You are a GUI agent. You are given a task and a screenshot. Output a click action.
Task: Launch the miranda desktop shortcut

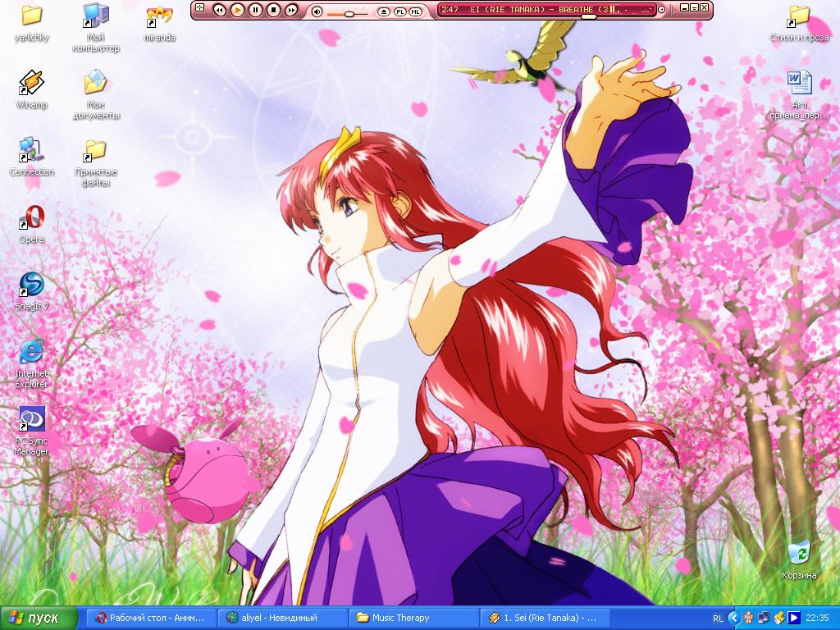point(160,24)
